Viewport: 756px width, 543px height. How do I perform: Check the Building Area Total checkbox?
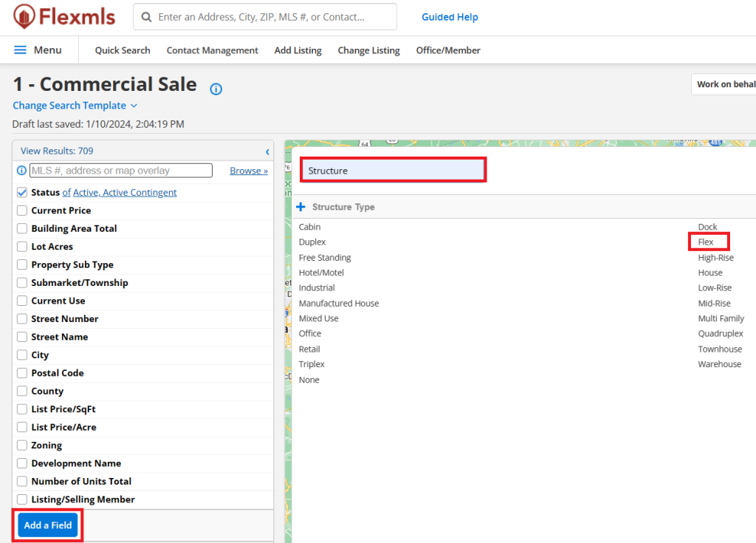click(x=22, y=228)
